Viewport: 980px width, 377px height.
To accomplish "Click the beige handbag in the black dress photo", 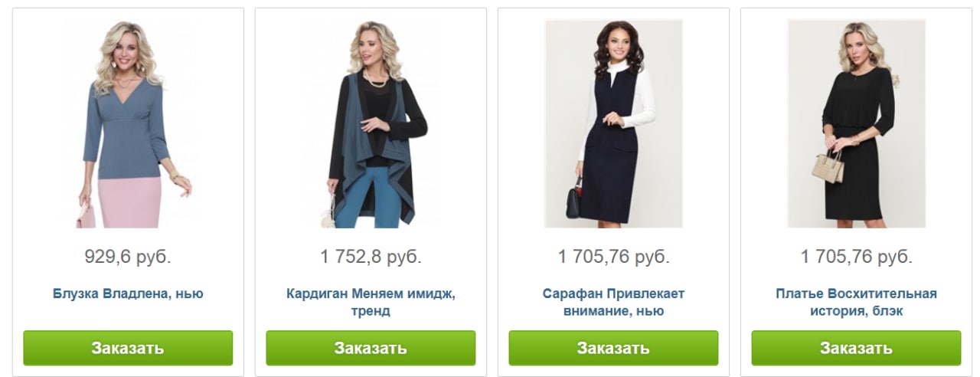I will (x=828, y=166).
